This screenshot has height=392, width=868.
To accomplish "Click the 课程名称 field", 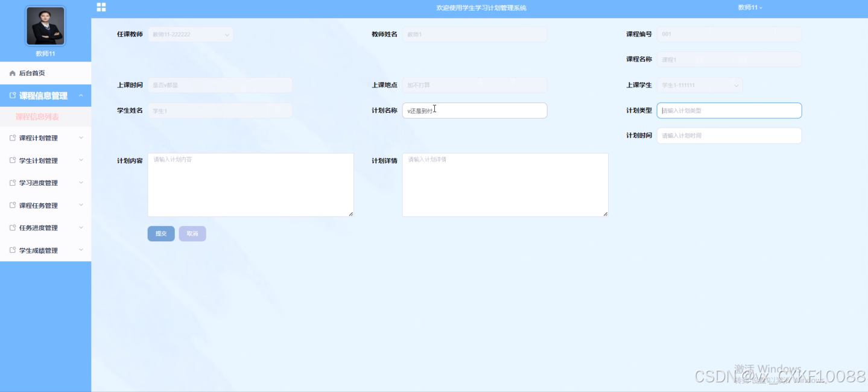I will 729,60.
